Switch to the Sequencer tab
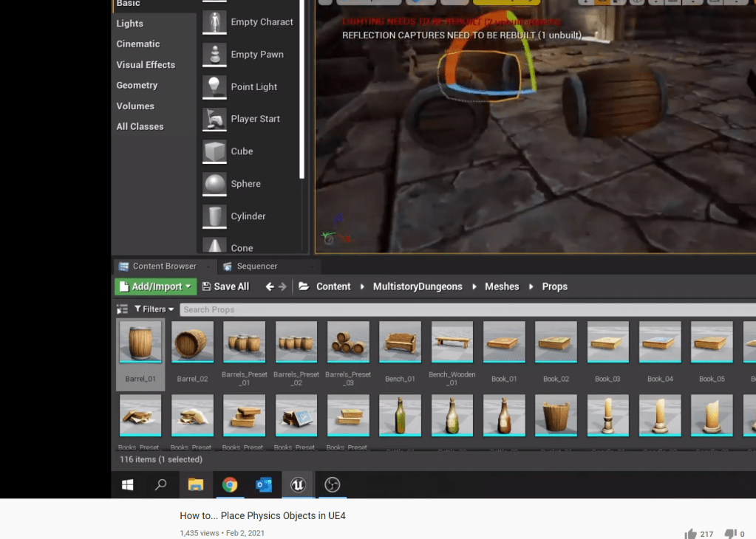Viewport: 756px width, 539px height. click(256, 267)
